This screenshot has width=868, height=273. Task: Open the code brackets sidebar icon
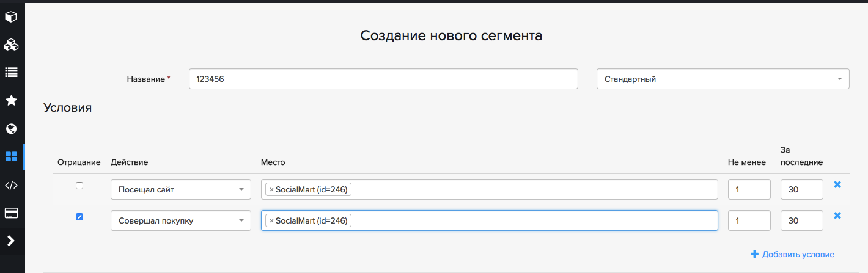point(11,185)
